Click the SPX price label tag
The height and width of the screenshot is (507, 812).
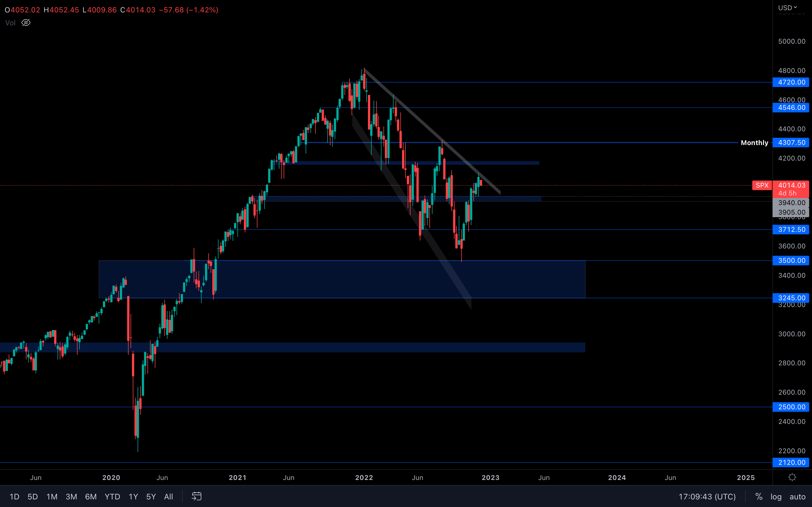pyautogui.click(x=762, y=185)
